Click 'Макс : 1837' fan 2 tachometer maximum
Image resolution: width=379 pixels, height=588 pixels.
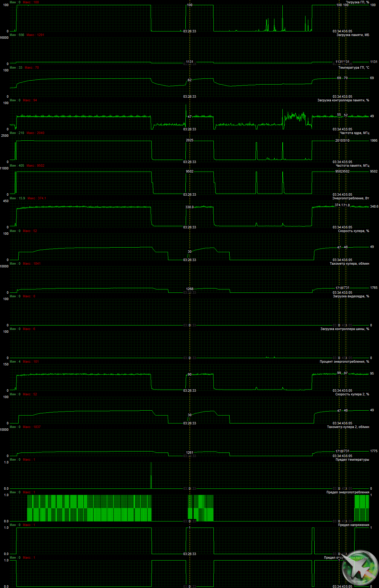[32, 427]
